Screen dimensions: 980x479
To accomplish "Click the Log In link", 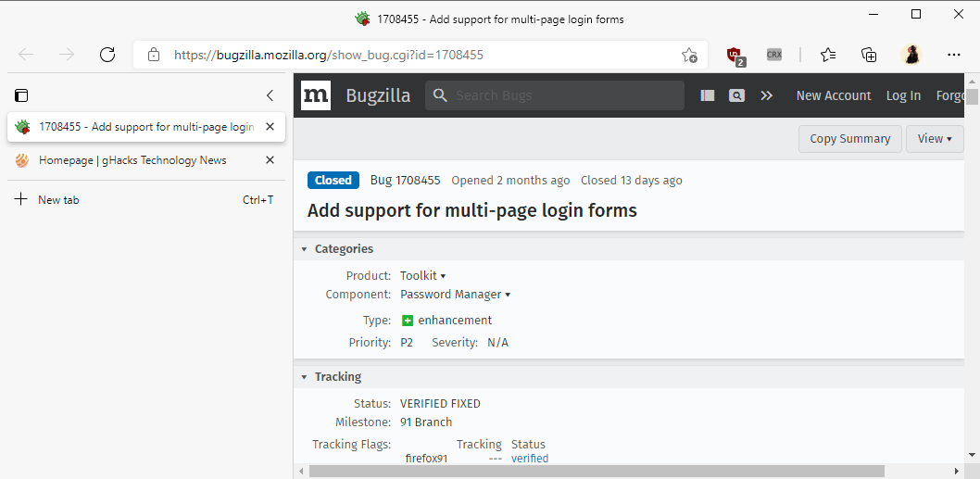I will click(x=903, y=95).
